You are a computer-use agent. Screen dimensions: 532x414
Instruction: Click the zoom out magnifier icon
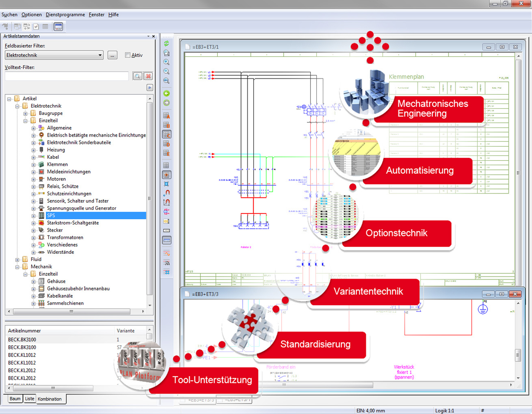(166, 71)
